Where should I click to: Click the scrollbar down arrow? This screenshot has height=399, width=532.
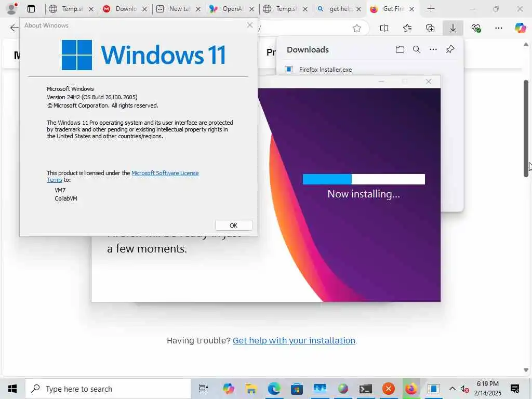click(x=526, y=370)
